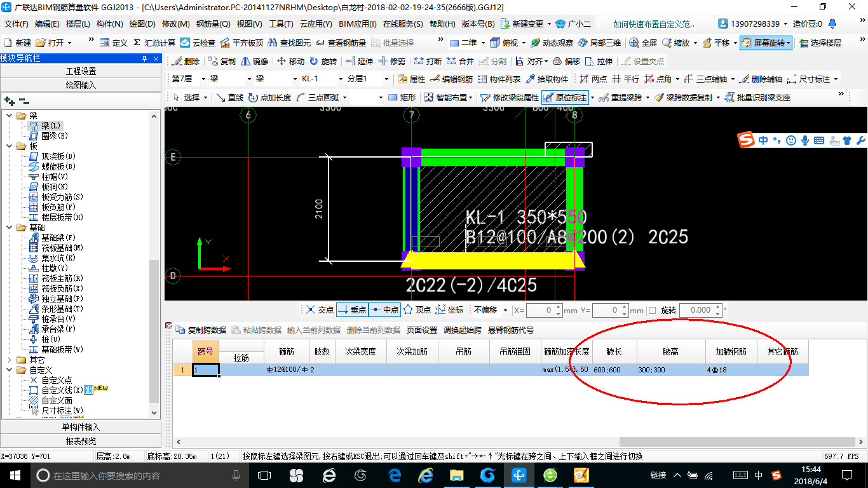Select the 拉伸 stretch tool
Viewport: 868px width, 488px height.
599,62
